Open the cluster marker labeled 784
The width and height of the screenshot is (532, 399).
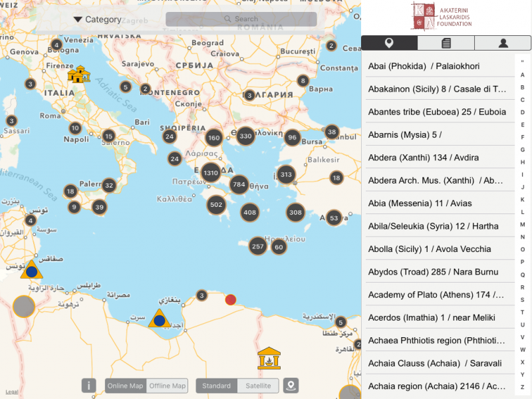click(239, 184)
